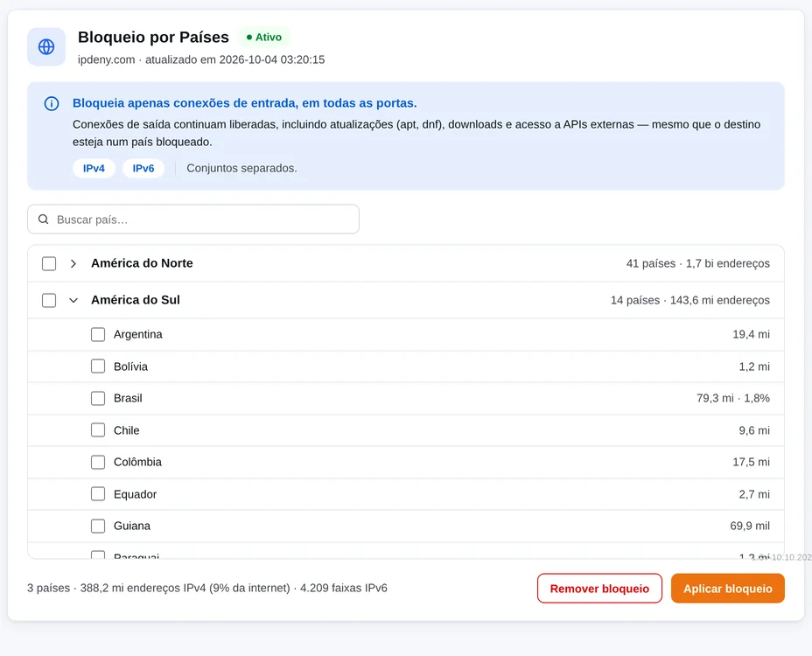Click '14 países · 143,6 mi endereços' summary
This screenshot has height=656, width=812.
point(690,300)
